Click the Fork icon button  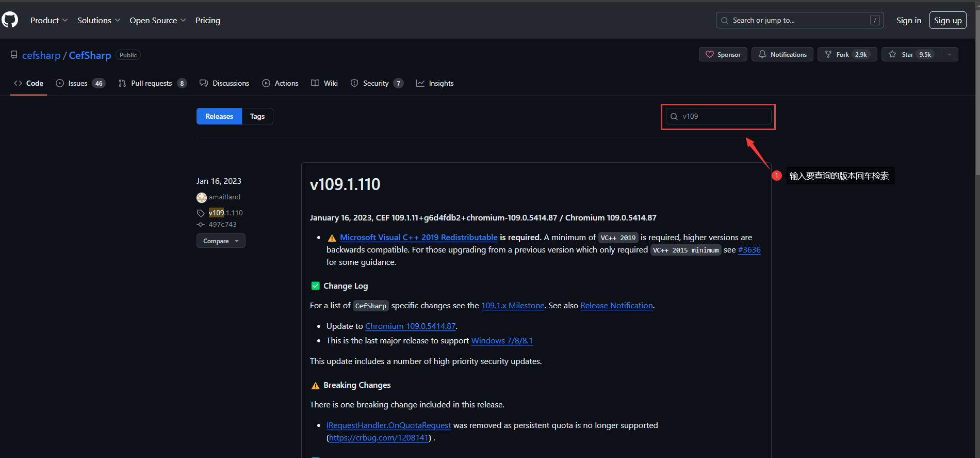coord(828,54)
